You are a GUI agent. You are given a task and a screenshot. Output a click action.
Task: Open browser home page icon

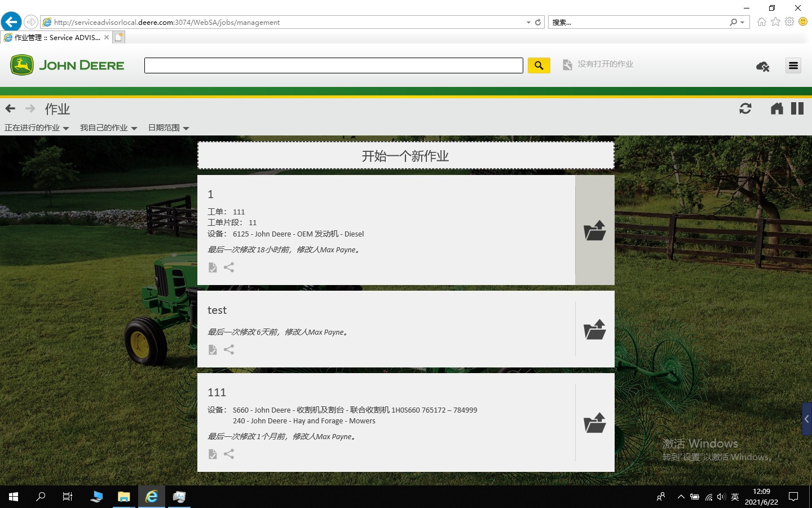(762, 21)
